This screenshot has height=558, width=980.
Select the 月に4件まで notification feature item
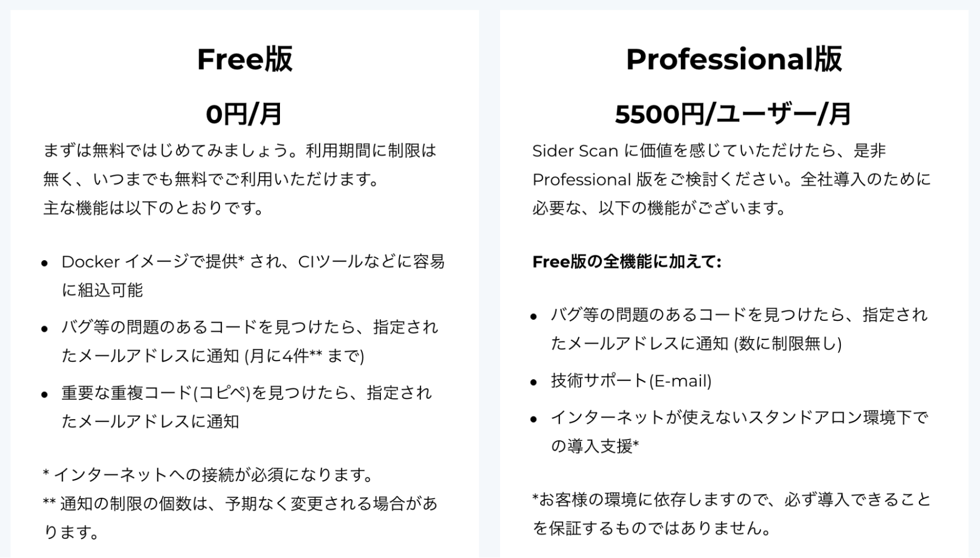point(250,341)
